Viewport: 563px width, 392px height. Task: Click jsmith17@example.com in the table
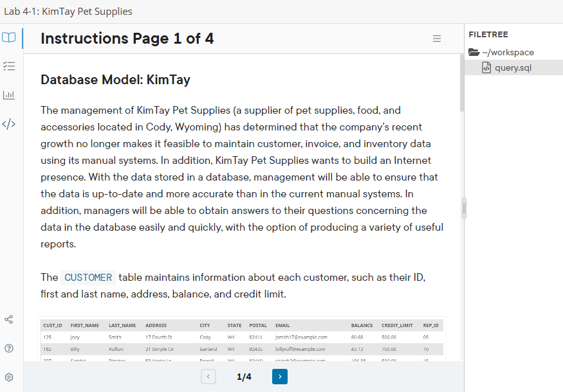pos(301,337)
